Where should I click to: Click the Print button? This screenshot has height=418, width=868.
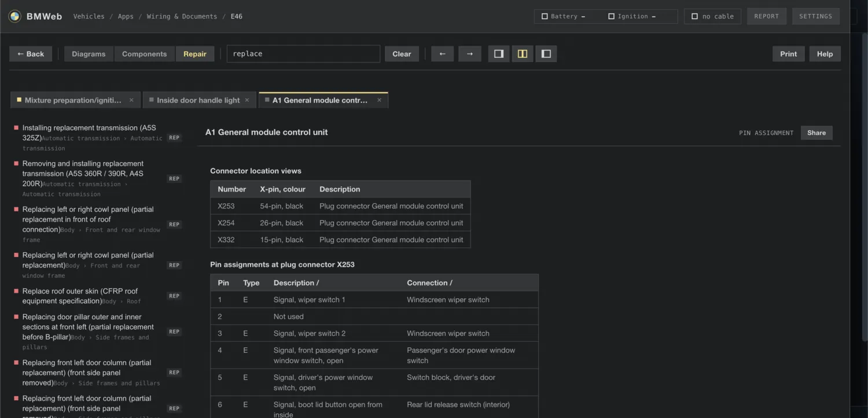pos(789,54)
